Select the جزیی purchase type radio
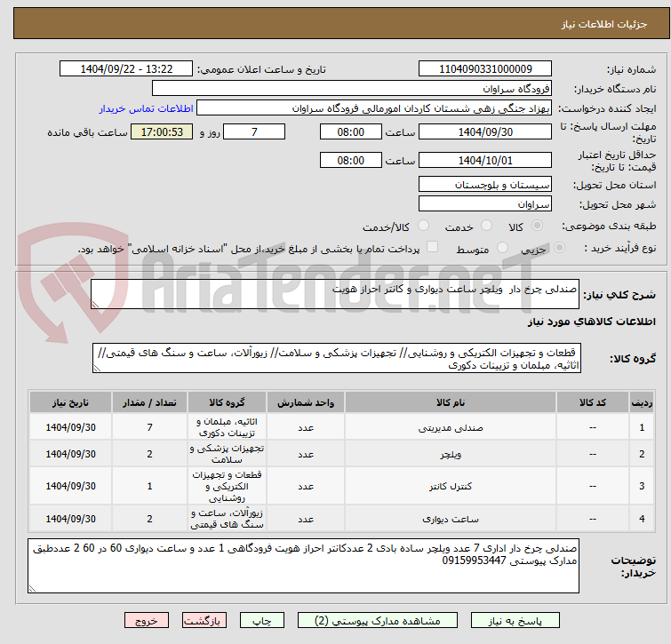The width and height of the screenshot is (671, 644). tap(559, 248)
